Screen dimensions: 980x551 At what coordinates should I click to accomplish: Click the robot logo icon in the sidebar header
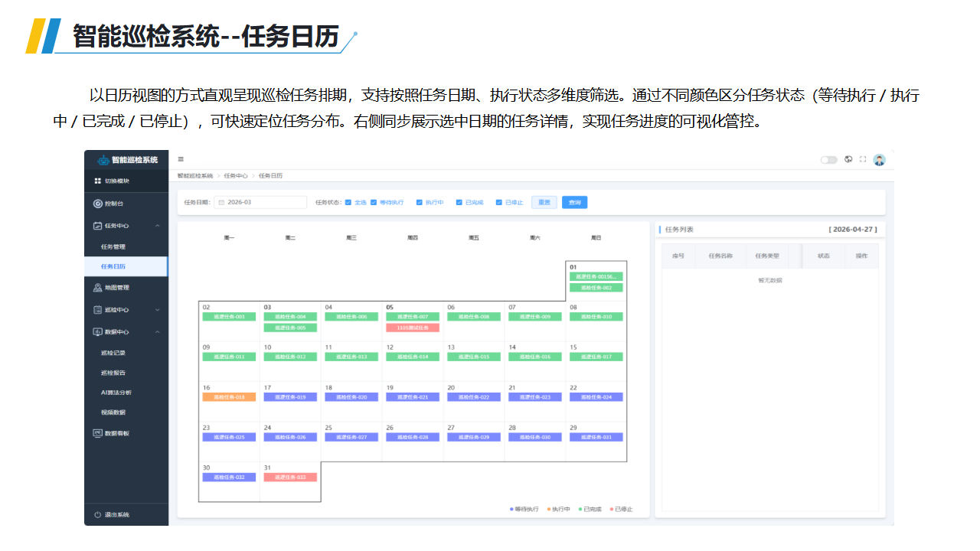(103, 160)
